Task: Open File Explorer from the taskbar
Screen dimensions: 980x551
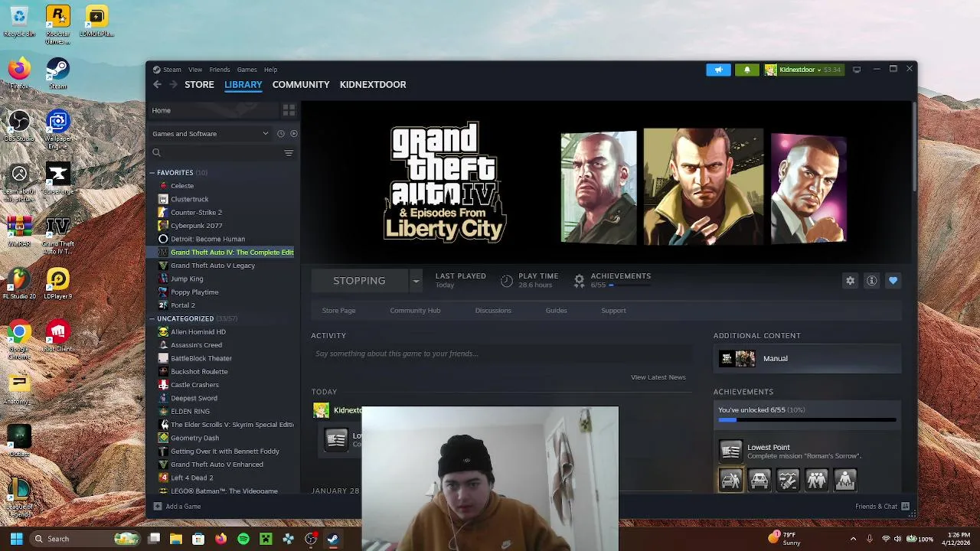Action: coord(176,539)
